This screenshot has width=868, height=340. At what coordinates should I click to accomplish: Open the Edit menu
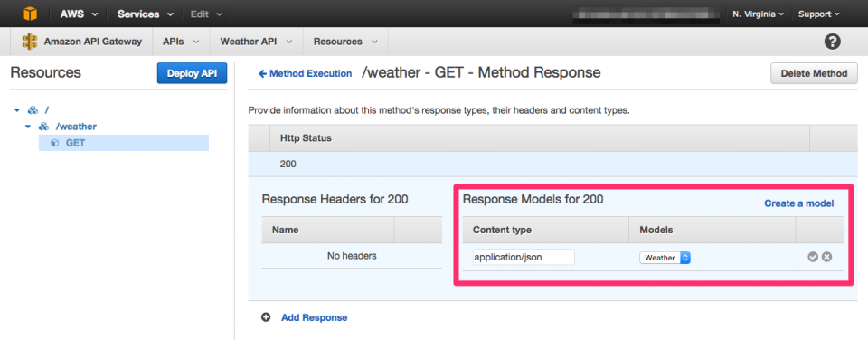pyautogui.click(x=206, y=14)
